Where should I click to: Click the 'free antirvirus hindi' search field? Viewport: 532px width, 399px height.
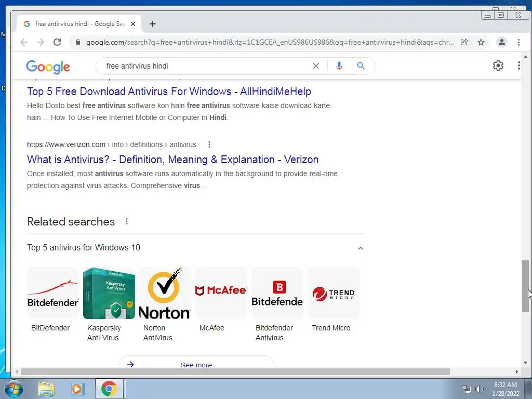pos(204,66)
